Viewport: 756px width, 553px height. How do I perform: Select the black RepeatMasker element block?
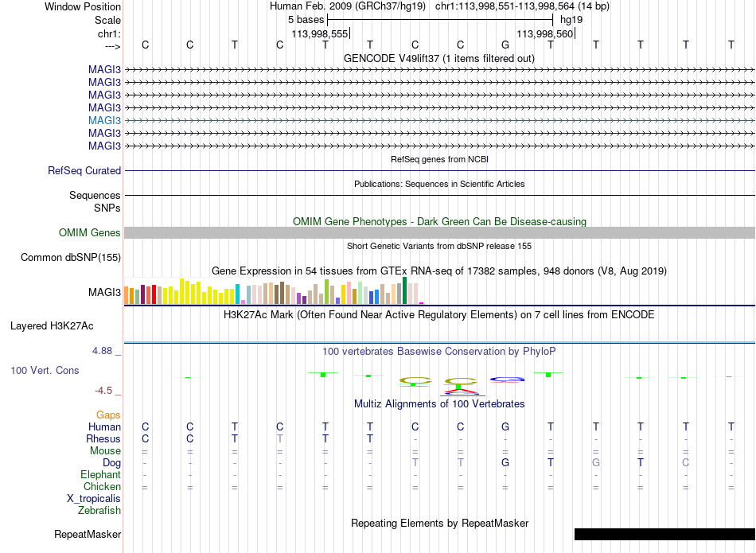click(664, 534)
